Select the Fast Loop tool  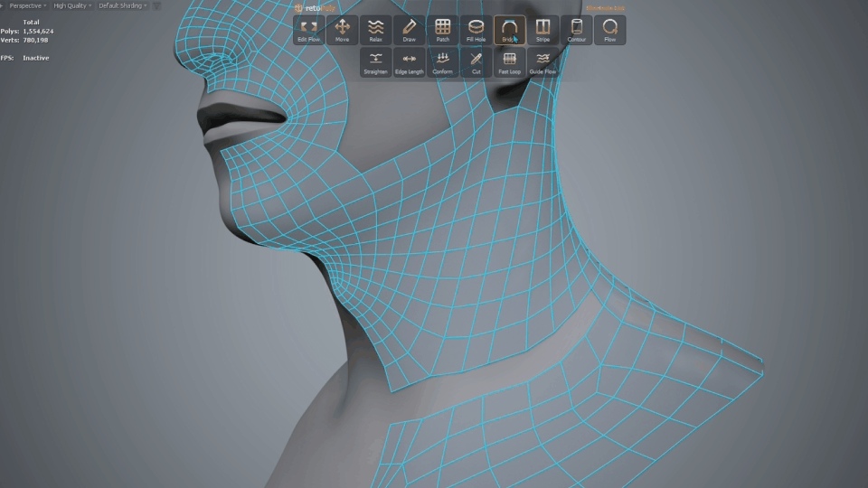[509, 62]
